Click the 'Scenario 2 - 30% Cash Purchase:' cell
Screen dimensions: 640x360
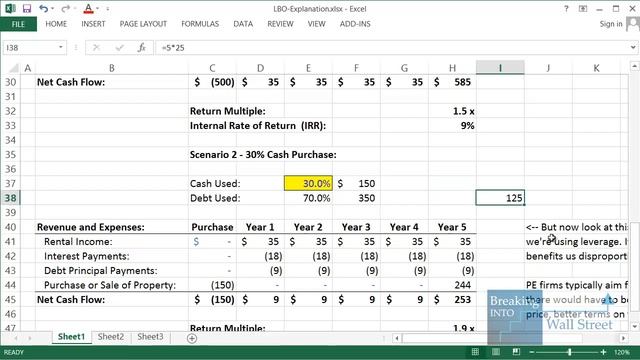click(x=263, y=155)
